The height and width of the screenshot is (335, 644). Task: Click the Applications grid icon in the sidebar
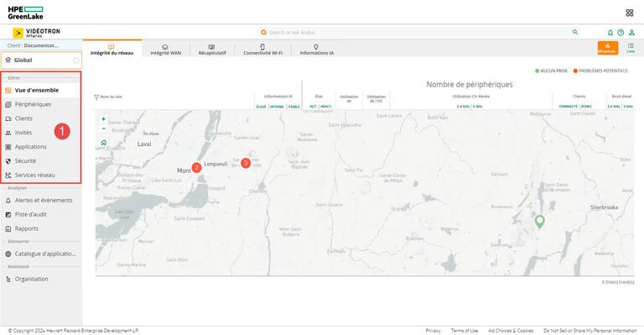click(8, 147)
